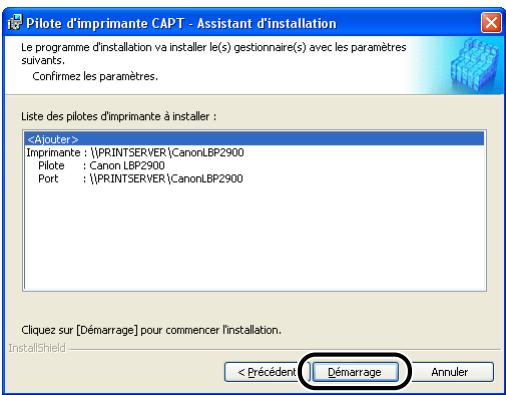Screen dimensions: 506x395
Task: Select the <Ajouter> row in the list
Action: (x=254, y=139)
